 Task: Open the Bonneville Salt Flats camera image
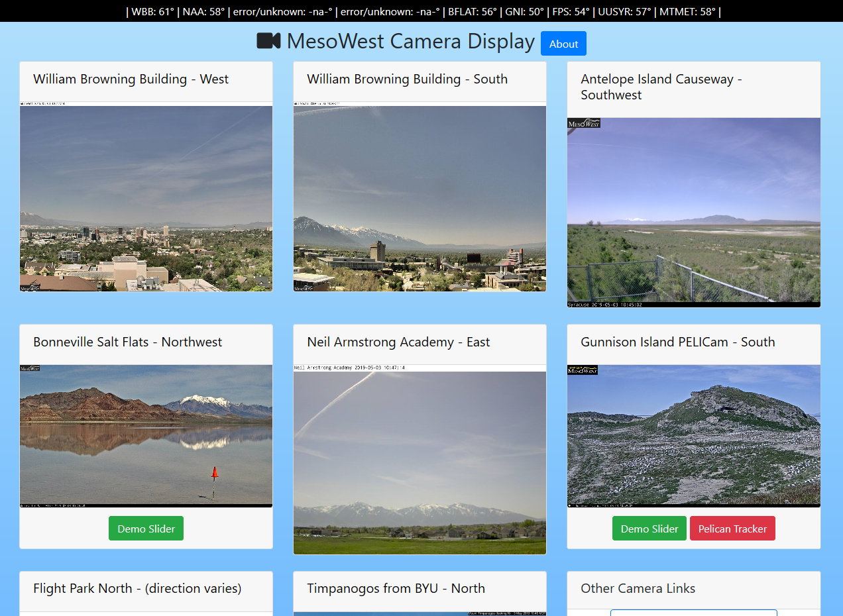click(146, 436)
